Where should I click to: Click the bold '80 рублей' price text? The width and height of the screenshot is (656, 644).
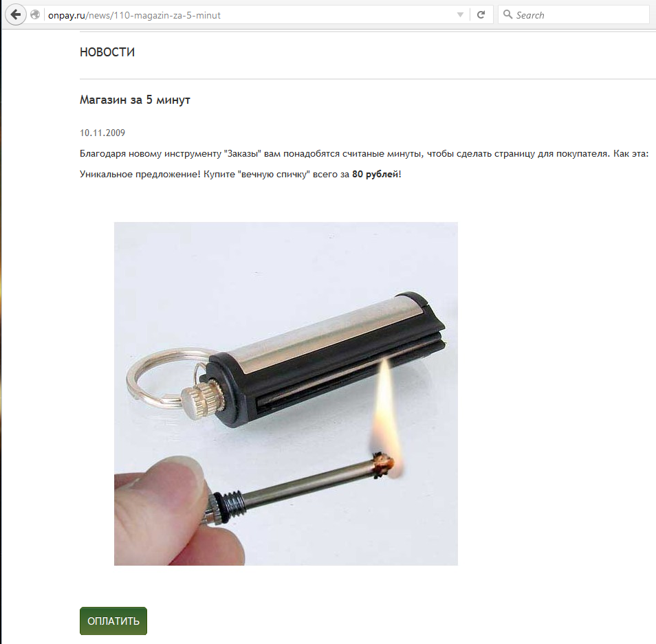[375, 175]
